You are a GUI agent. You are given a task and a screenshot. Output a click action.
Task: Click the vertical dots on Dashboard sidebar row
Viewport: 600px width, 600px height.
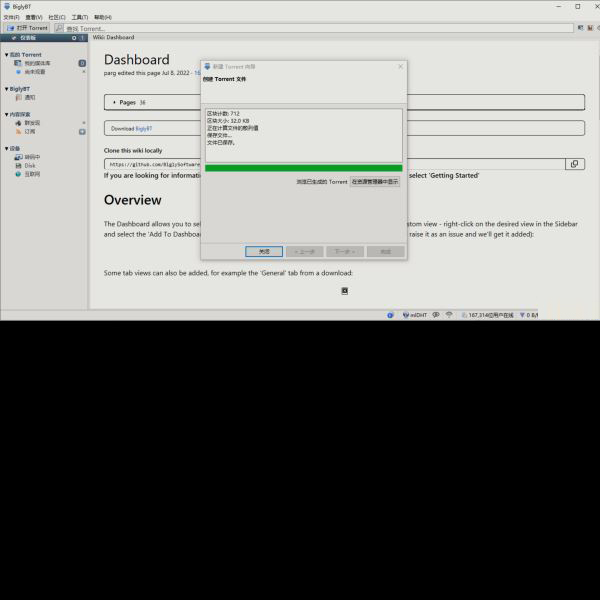(x=82, y=38)
